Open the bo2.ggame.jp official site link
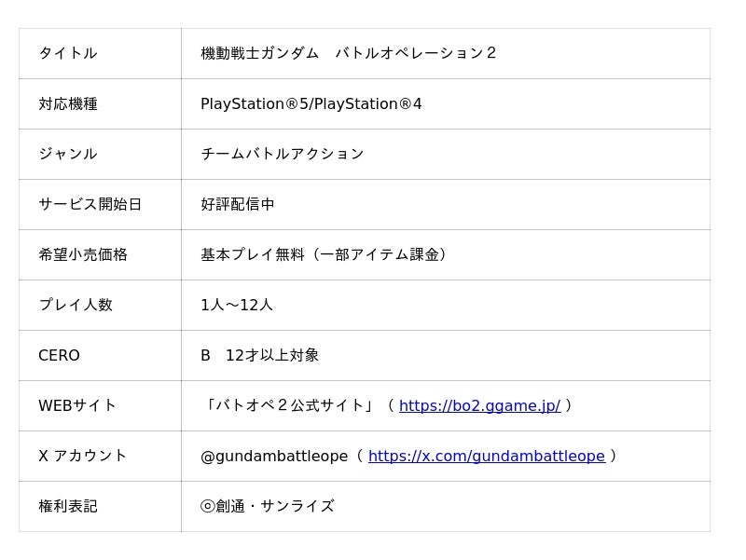This screenshot has height=560, width=746. pyautogui.click(x=479, y=405)
